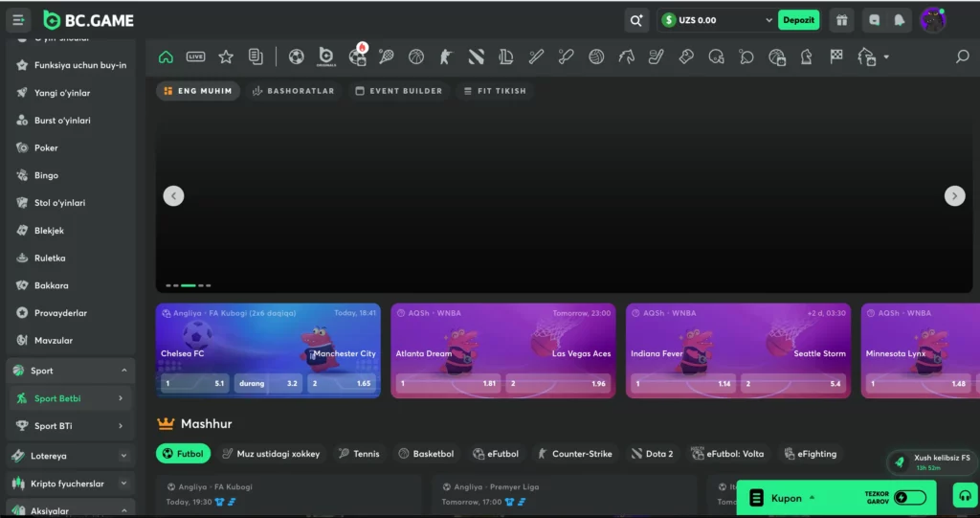
Task: Bet on Manchester City odds 1.65
Action: pos(342,383)
